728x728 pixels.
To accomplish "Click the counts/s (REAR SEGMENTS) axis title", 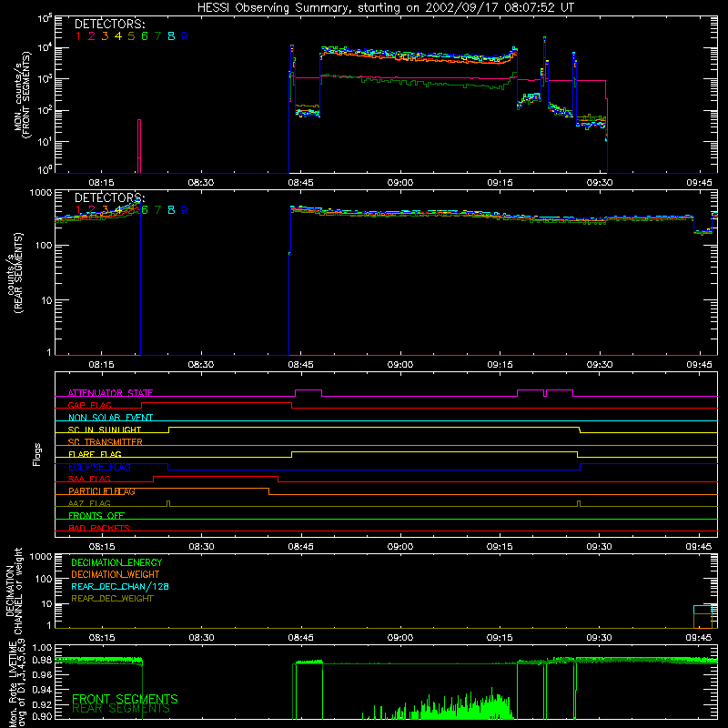I will point(15,273).
